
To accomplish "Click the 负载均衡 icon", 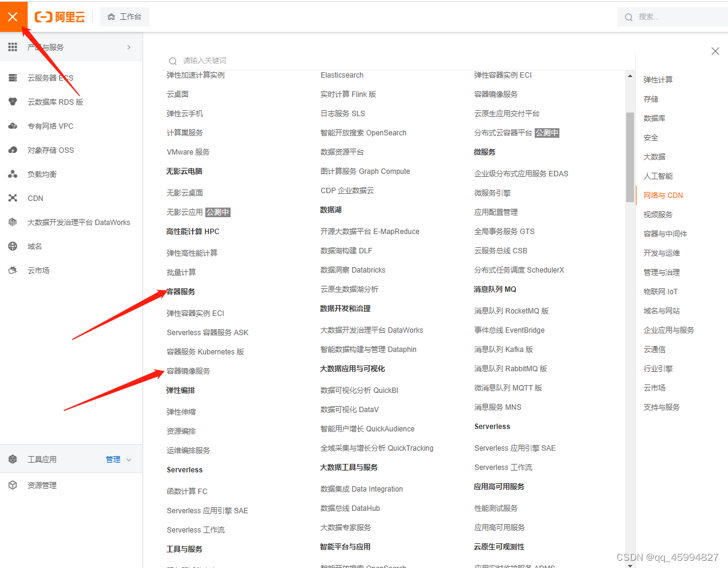I will 13,174.
